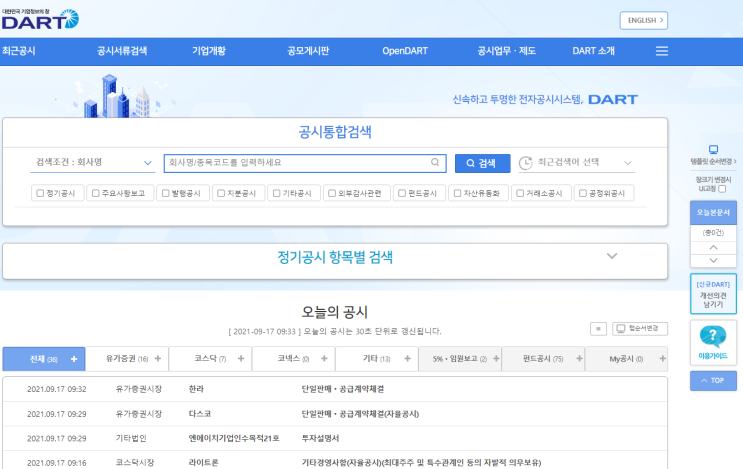Click the 이용가이드 question mark icon
This screenshot has height=469, width=743.
click(713, 336)
